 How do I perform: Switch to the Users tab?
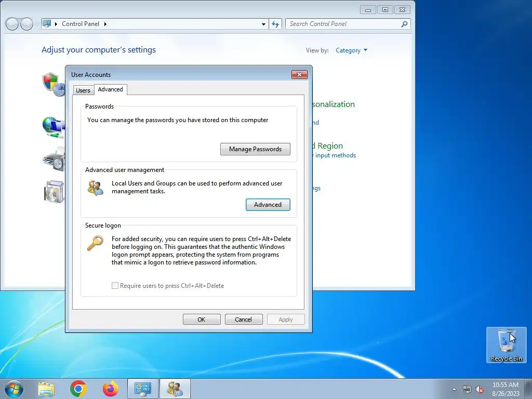tap(83, 90)
